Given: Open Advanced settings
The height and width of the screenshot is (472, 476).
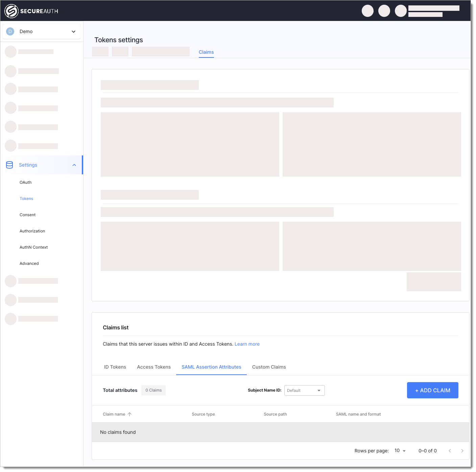Looking at the screenshot, I should pyautogui.click(x=29, y=264).
